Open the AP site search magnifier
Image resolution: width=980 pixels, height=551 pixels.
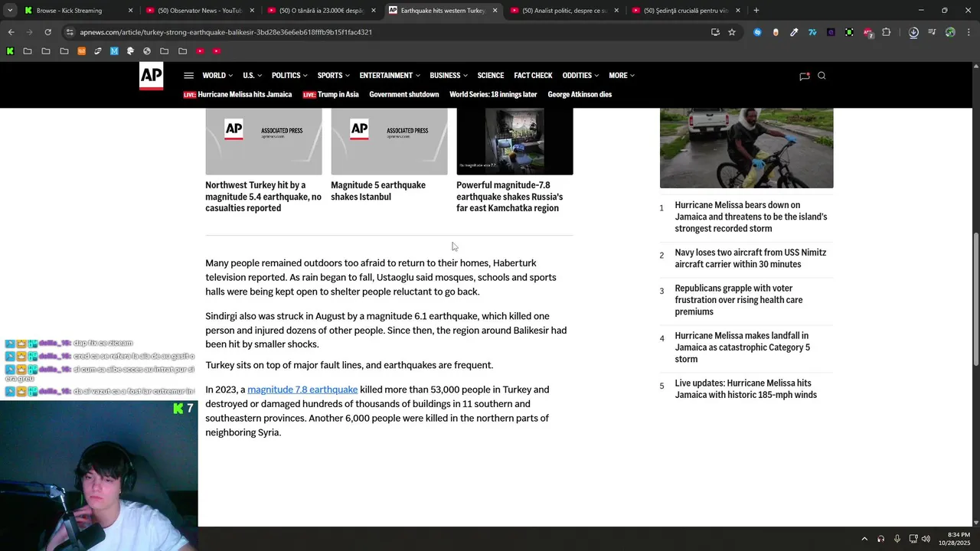822,76
